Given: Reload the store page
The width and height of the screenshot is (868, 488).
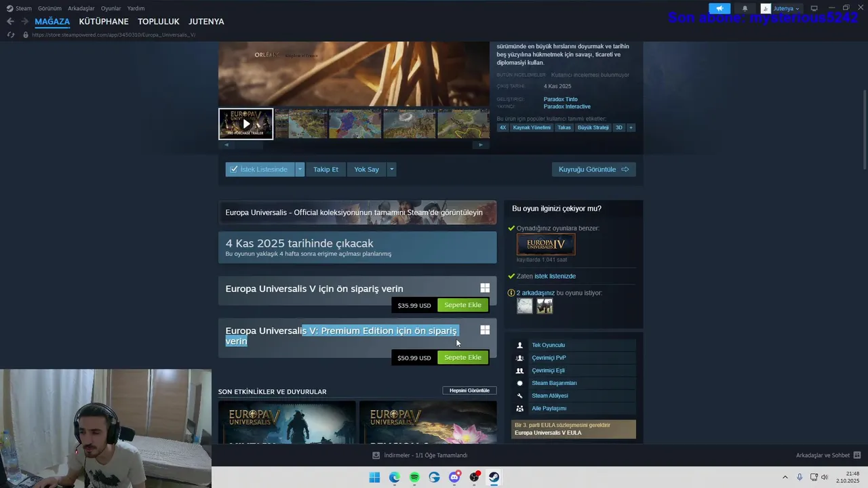Looking at the screenshot, I should [x=10, y=35].
